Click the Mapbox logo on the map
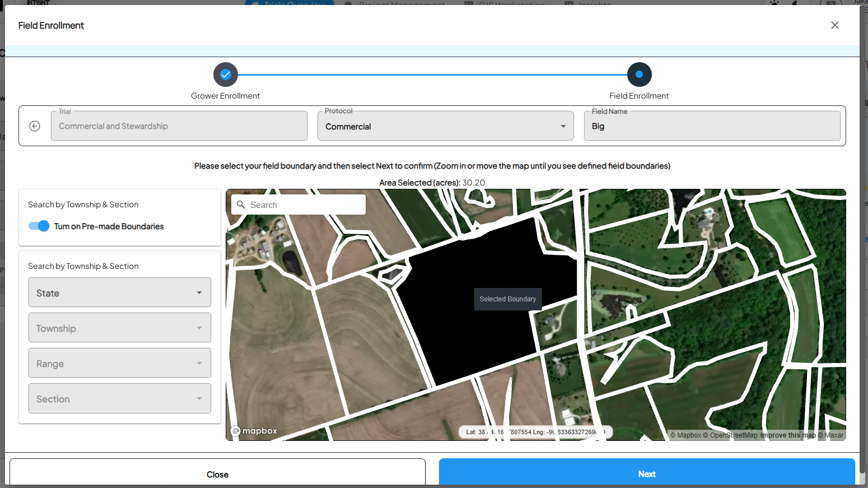Image resolution: width=868 pixels, height=488 pixels. click(x=254, y=431)
